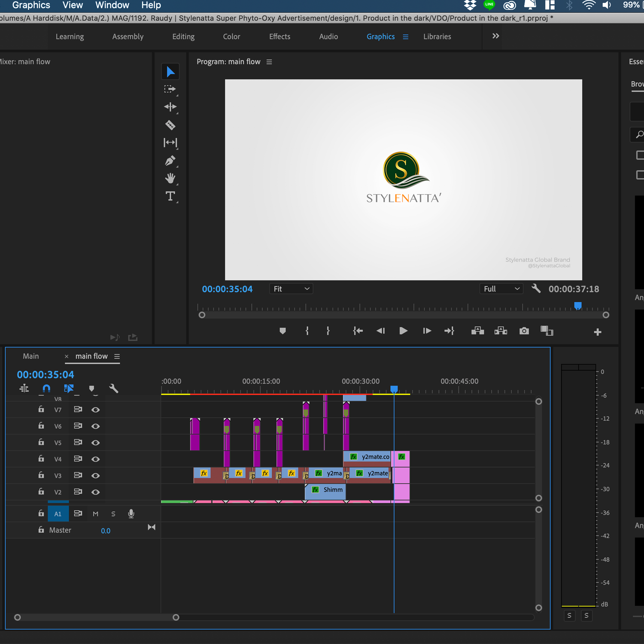Step back one frame
The height and width of the screenshot is (644, 644).
380,331
